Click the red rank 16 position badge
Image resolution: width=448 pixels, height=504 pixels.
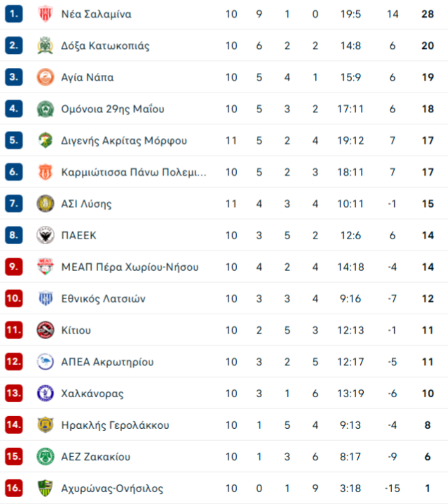tap(14, 489)
